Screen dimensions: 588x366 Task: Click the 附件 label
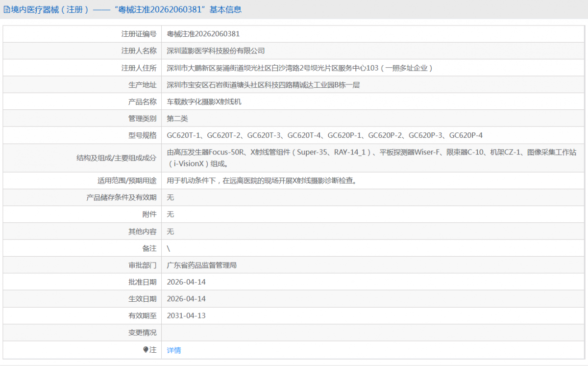pyautogui.click(x=149, y=214)
